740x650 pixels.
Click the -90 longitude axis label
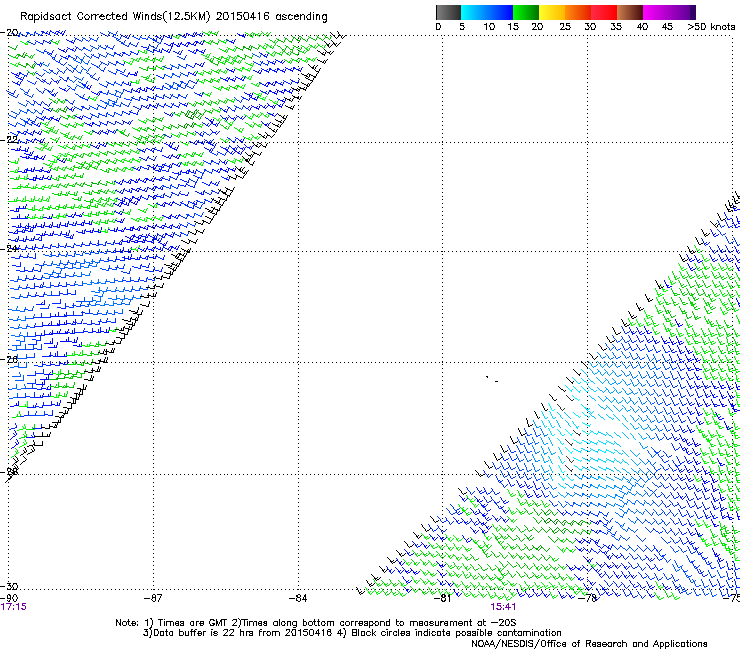coord(9,598)
